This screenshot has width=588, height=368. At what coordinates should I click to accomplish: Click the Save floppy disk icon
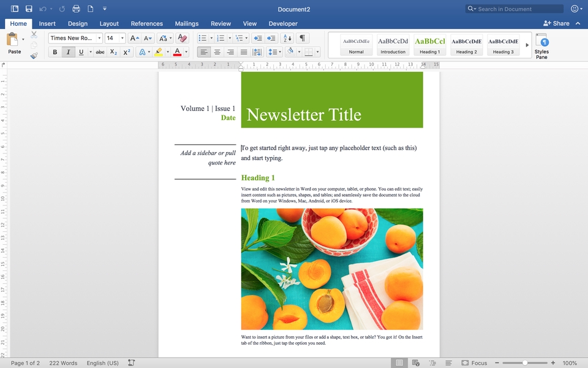(x=29, y=9)
